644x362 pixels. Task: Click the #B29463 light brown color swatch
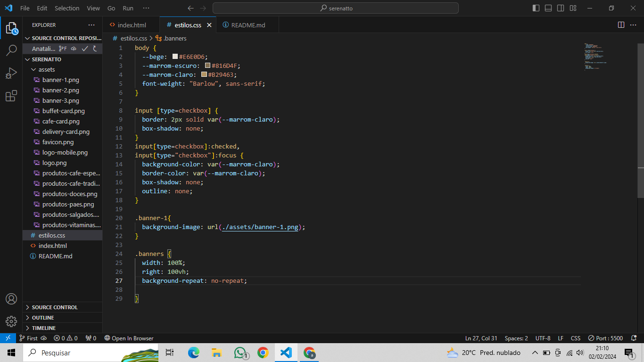[204, 74]
